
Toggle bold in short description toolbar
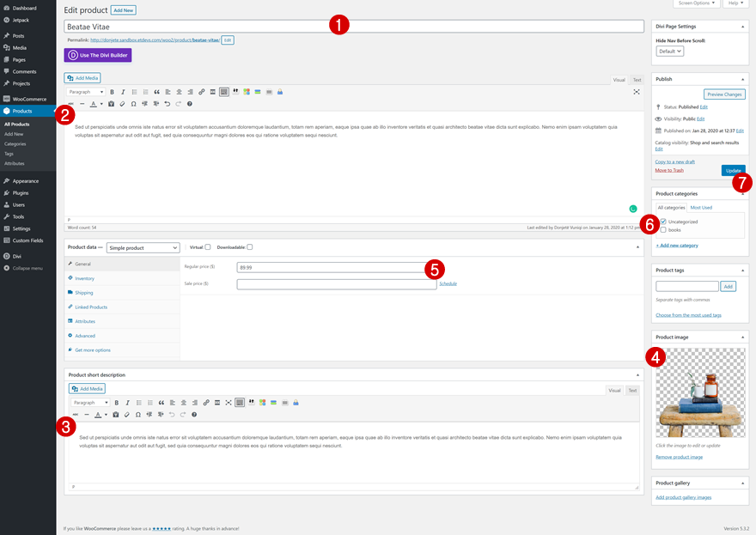116,403
